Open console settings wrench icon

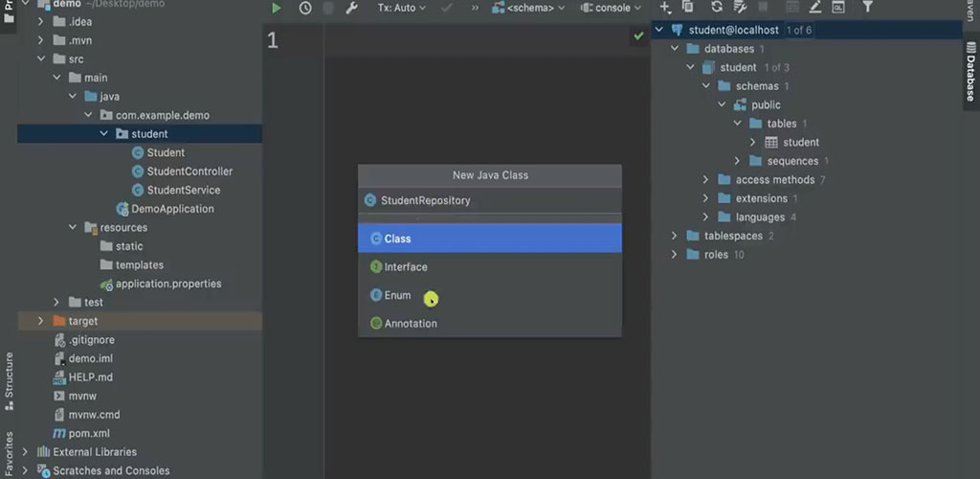(351, 8)
